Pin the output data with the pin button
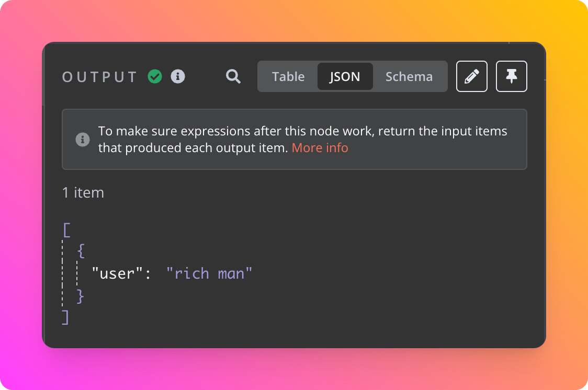 (512, 76)
